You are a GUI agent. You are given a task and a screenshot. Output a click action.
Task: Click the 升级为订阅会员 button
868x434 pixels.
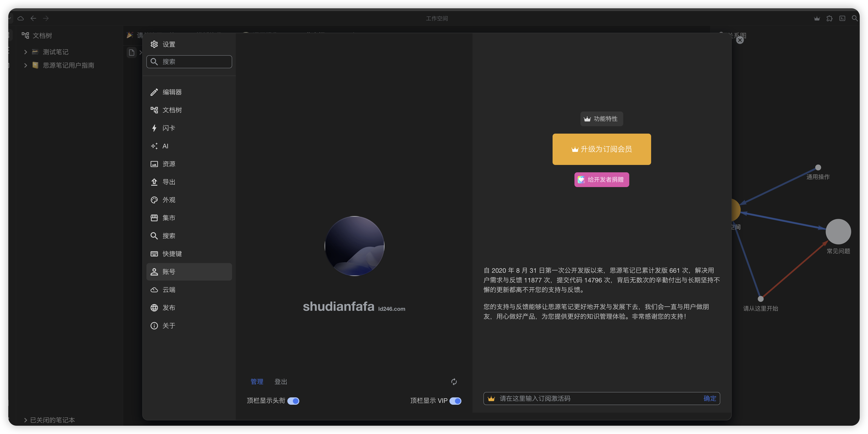click(x=601, y=149)
